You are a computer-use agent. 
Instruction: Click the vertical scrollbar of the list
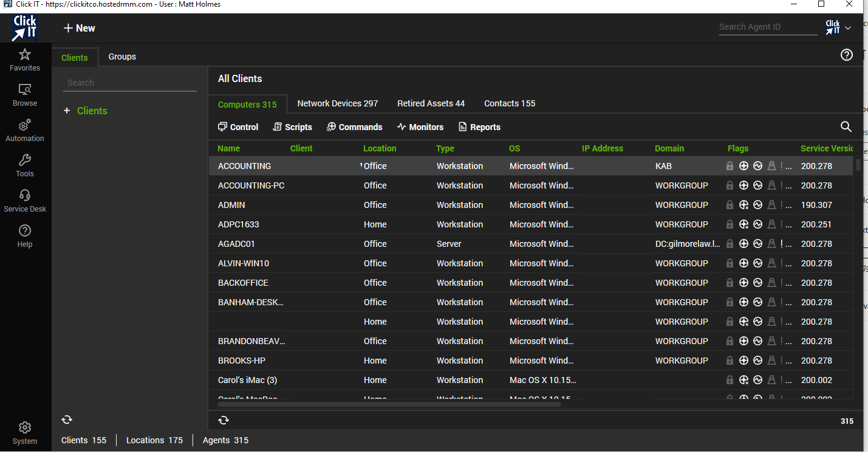[858, 165]
